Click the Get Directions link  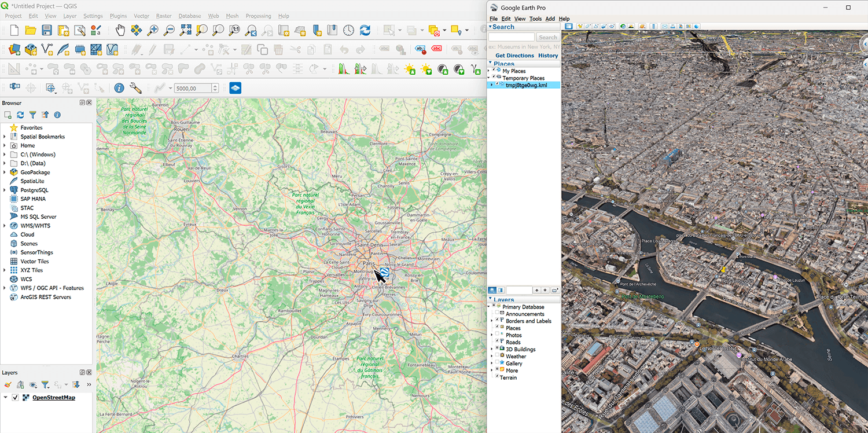click(x=514, y=56)
